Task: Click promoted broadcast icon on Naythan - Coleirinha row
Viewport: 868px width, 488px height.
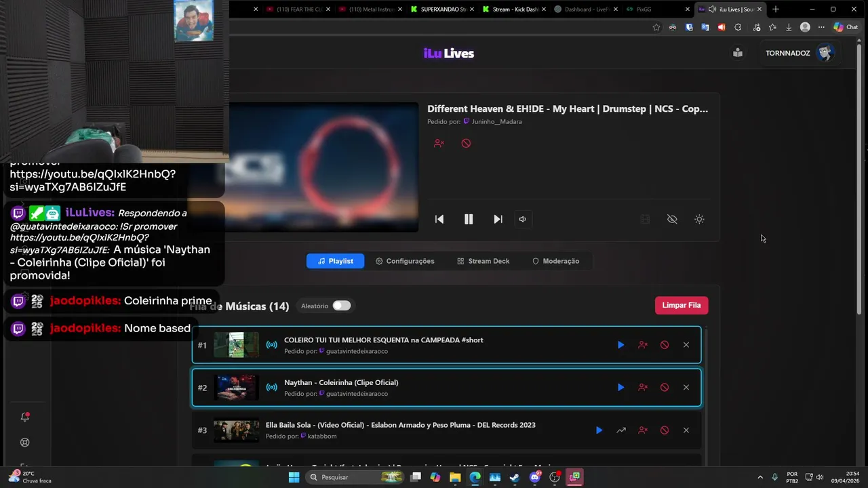Action: tap(271, 388)
